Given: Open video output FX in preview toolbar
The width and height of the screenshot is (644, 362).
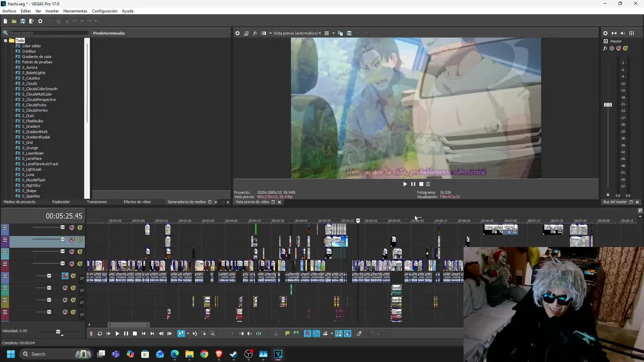Looking at the screenshot, I should tap(255, 33).
